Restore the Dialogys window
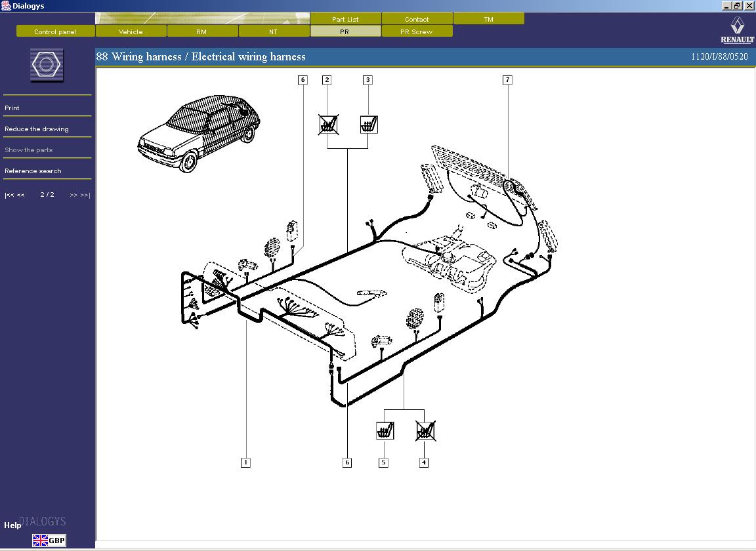Image resolution: width=756 pixels, height=551 pixels. pos(737,6)
